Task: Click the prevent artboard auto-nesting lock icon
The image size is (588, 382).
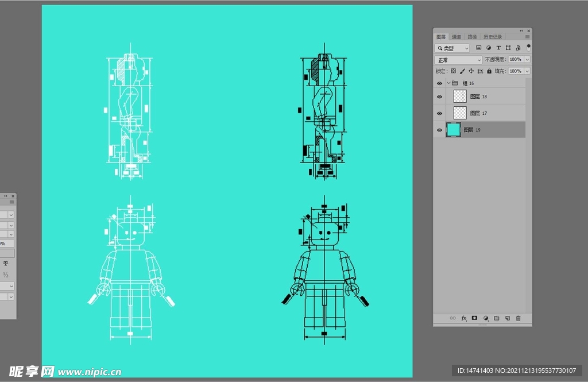Action: tap(480, 71)
